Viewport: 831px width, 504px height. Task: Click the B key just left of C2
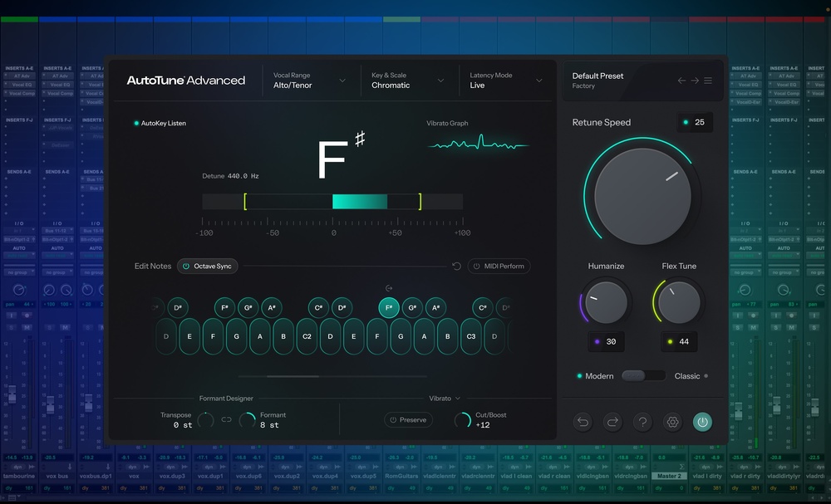tap(283, 336)
